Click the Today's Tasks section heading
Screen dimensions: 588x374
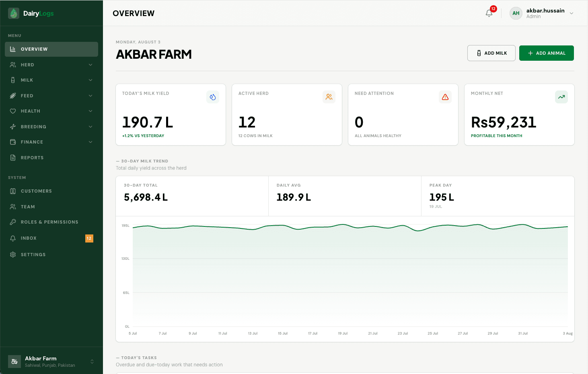(139, 358)
